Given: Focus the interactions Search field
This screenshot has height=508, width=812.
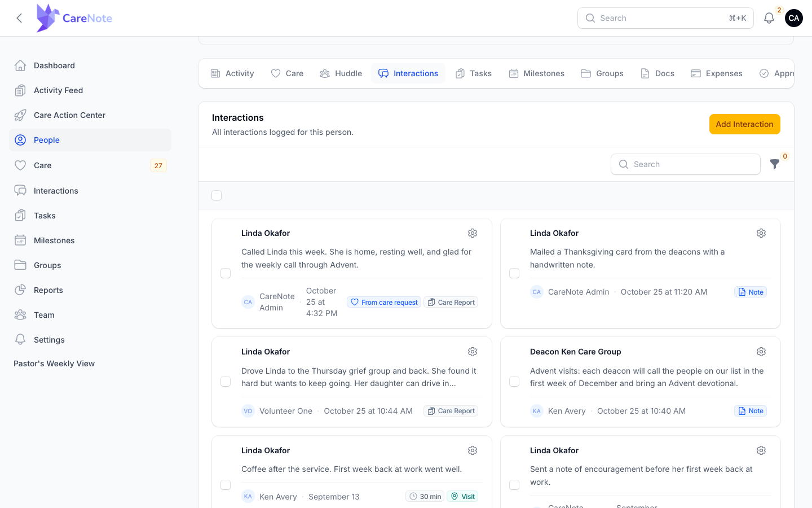Looking at the screenshot, I should coord(686,164).
